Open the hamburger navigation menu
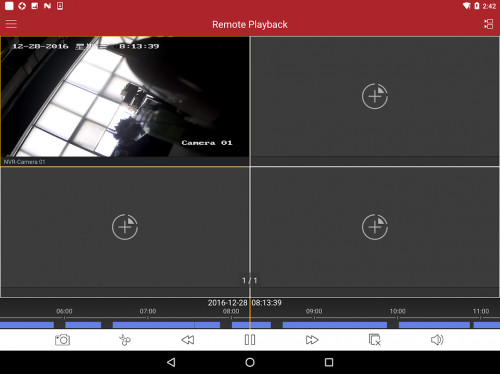Screen dimensions: 500x374 [x=11, y=24]
